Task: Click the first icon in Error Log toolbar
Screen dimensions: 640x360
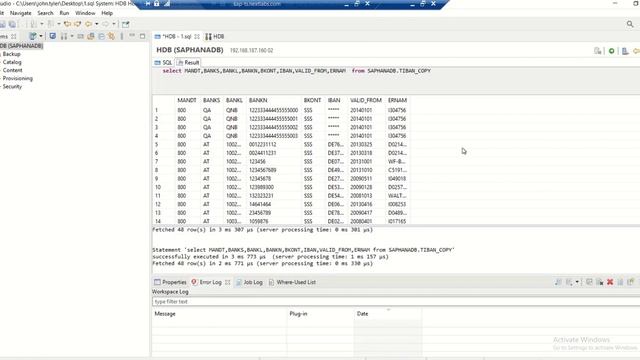Action: tap(558, 282)
